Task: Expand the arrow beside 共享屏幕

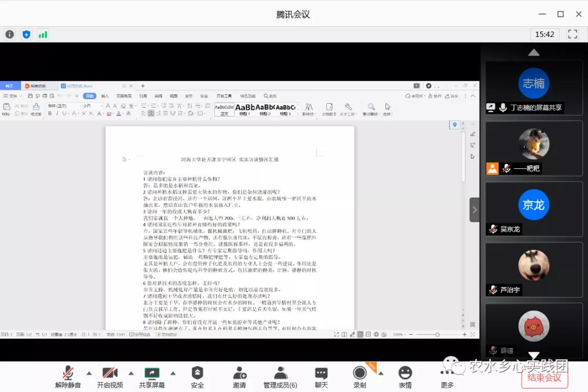Action: [173, 373]
